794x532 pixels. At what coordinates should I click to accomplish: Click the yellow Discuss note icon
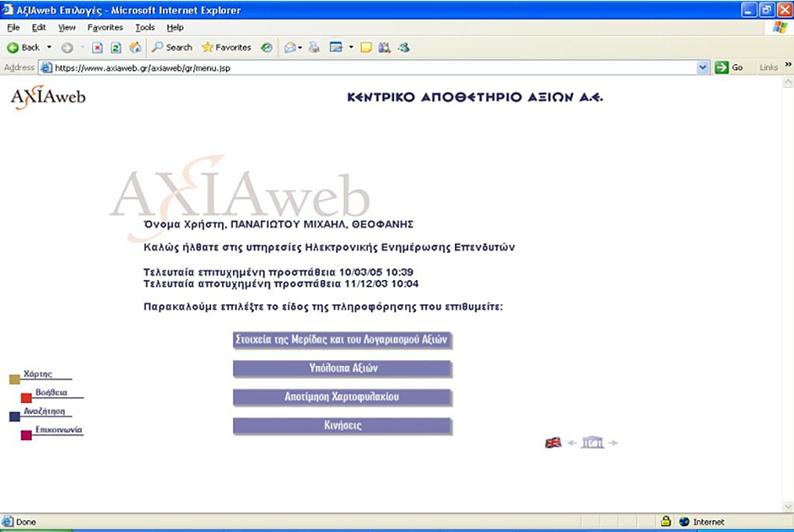366,47
